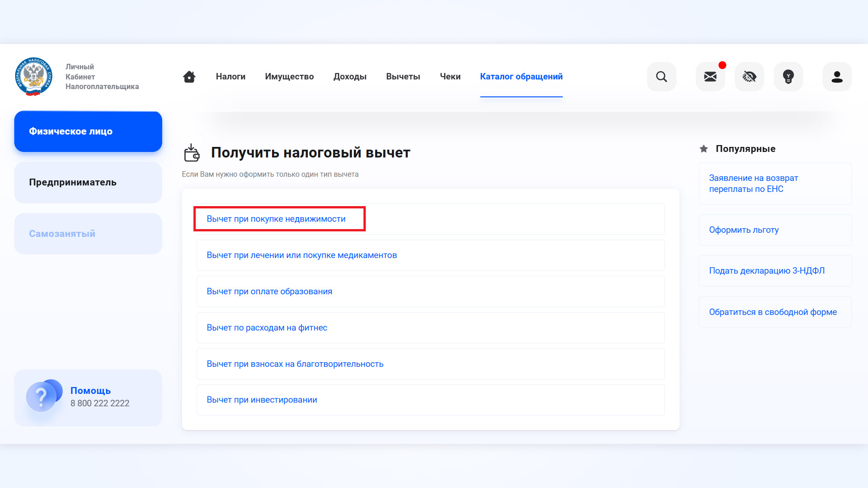Go to the Доходы tab
Screen dimensions: 868x488
pos(350,77)
